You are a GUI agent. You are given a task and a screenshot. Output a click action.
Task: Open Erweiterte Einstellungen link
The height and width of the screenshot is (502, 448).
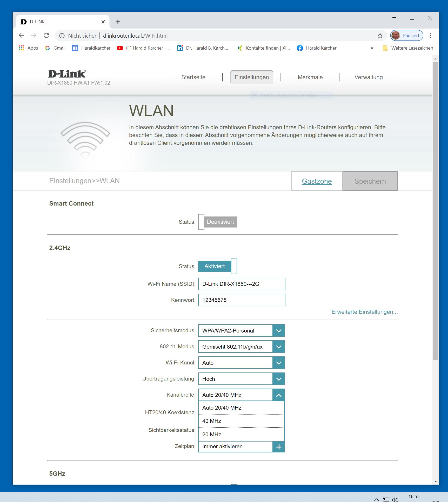click(364, 312)
